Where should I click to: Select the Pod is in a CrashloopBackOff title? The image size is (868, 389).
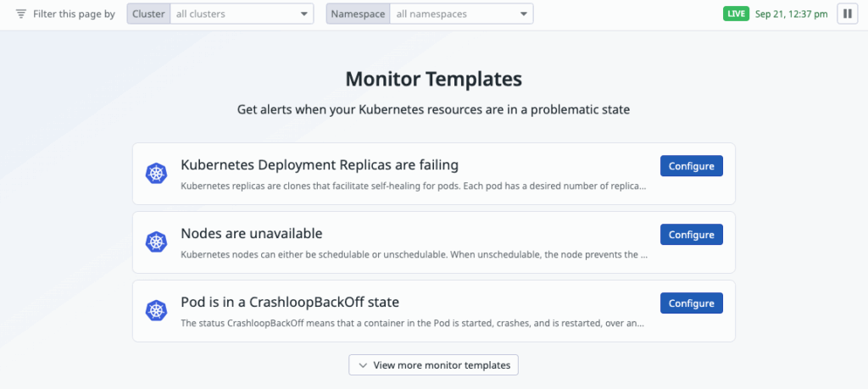[x=290, y=302]
